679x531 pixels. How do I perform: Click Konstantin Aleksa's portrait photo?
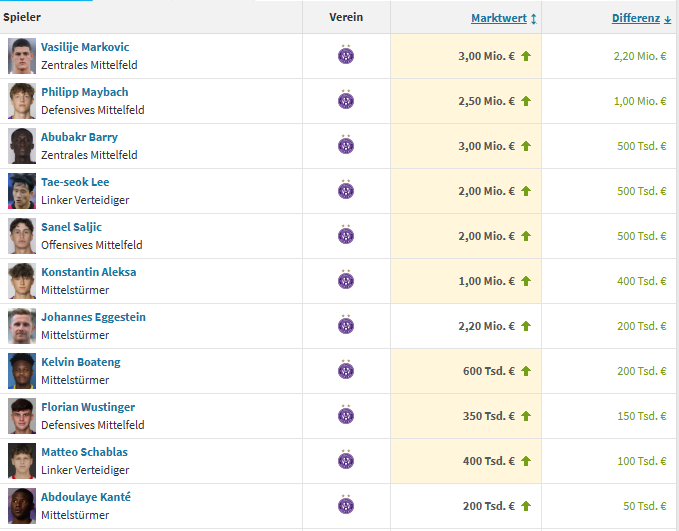pos(22,281)
